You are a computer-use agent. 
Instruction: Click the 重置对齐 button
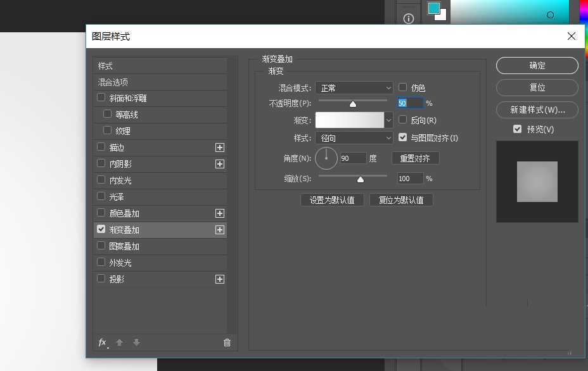[415, 158]
